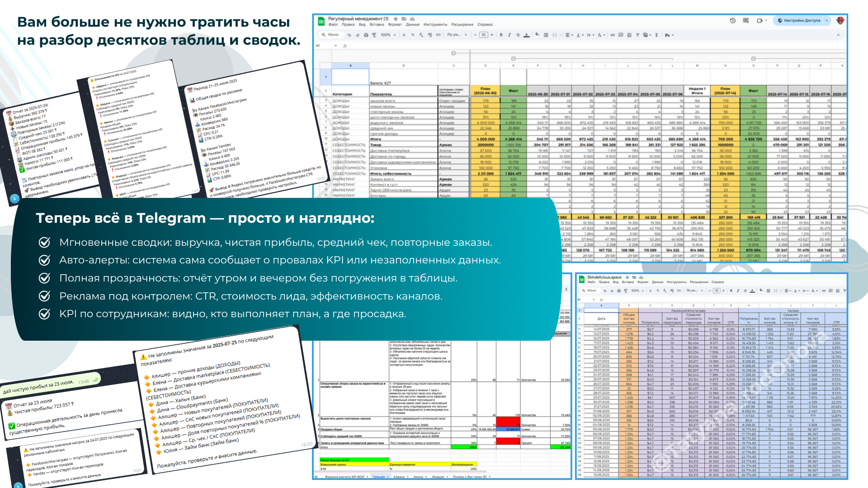Screen dimensions: 868x488
Task: Star the Skindelicious.space document
Action: (627, 277)
